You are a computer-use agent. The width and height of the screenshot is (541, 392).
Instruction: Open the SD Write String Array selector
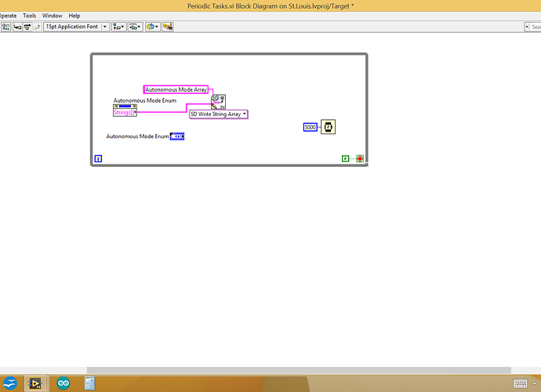(219, 114)
